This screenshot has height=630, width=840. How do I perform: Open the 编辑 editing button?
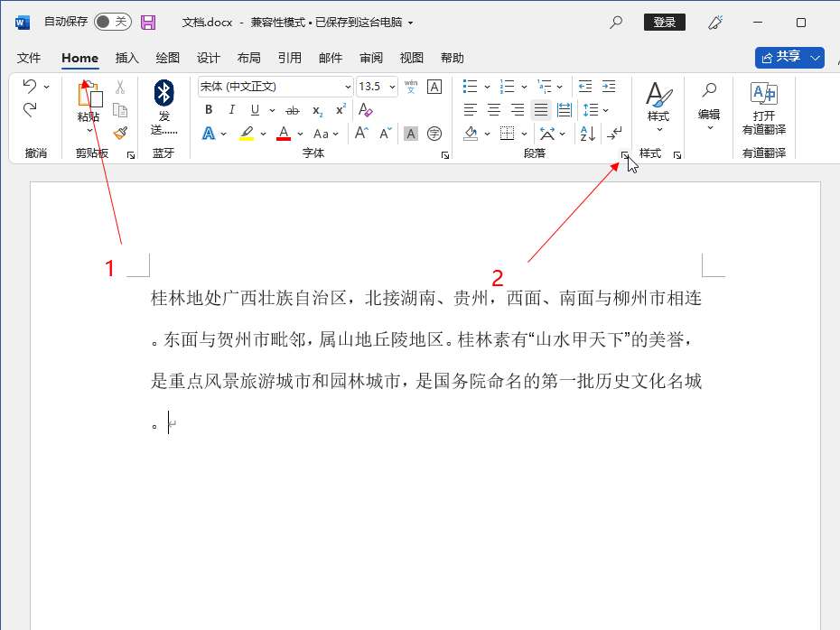709,106
